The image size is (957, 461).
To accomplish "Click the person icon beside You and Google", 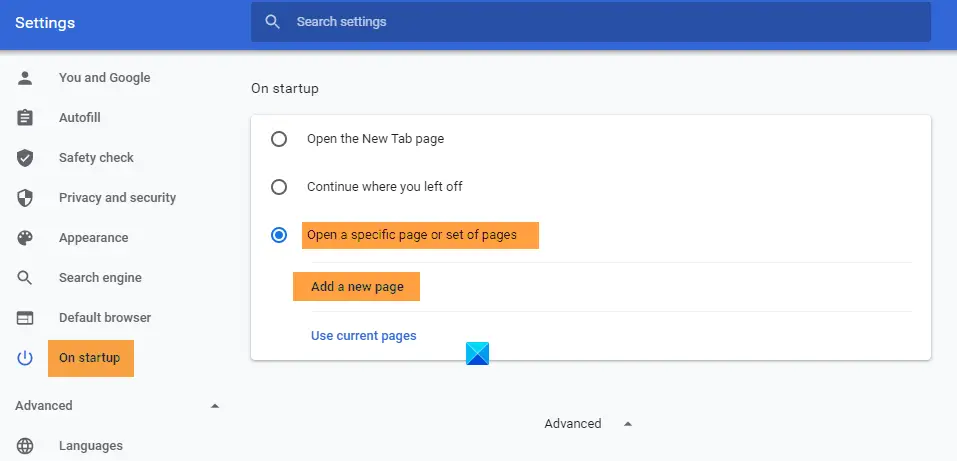I will point(25,78).
